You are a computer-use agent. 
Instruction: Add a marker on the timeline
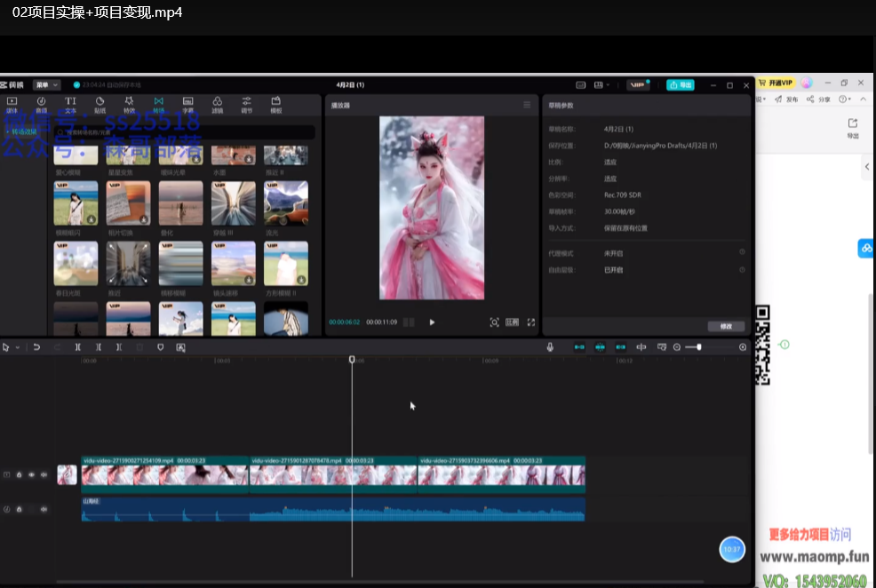(x=160, y=347)
